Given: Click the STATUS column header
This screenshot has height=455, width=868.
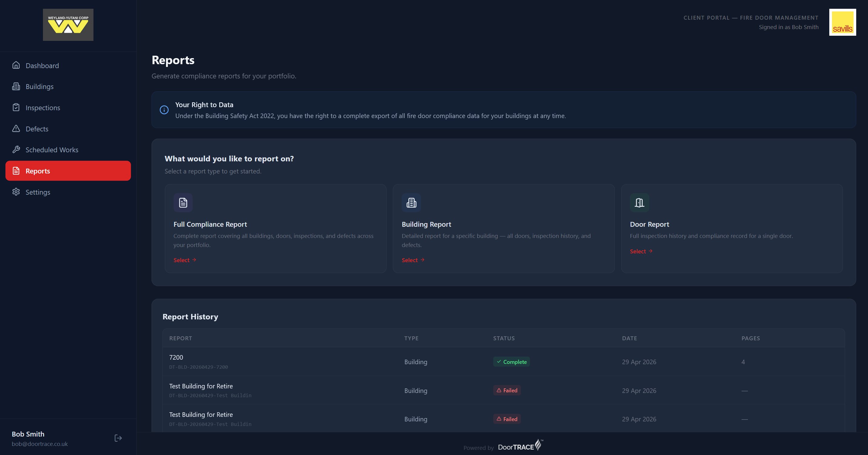Looking at the screenshot, I should [x=504, y=338].
